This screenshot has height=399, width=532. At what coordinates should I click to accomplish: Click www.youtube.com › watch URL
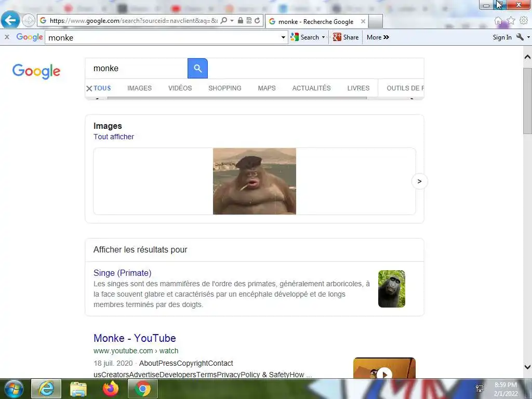(x=136, y=351)
